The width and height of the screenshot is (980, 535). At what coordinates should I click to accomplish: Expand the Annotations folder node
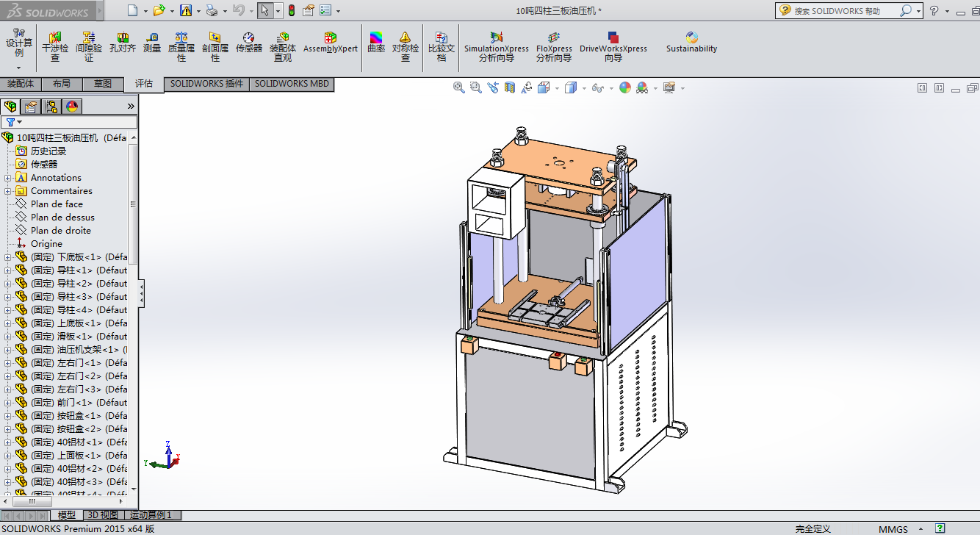click(8, 178)
